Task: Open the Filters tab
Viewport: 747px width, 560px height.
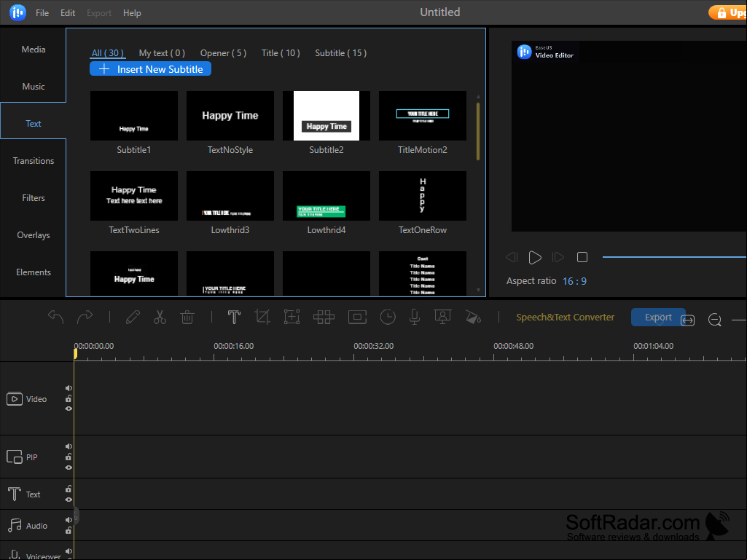Action: point(33,197)
